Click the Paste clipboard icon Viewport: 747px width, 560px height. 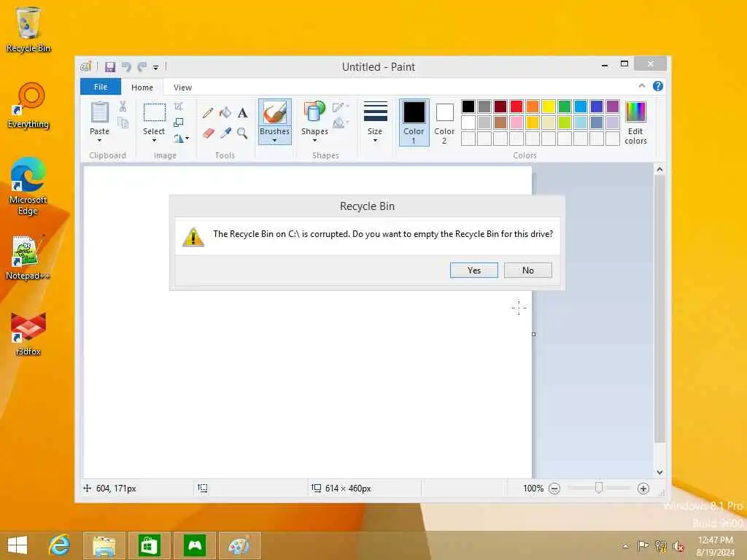click(x=99, y=113)
